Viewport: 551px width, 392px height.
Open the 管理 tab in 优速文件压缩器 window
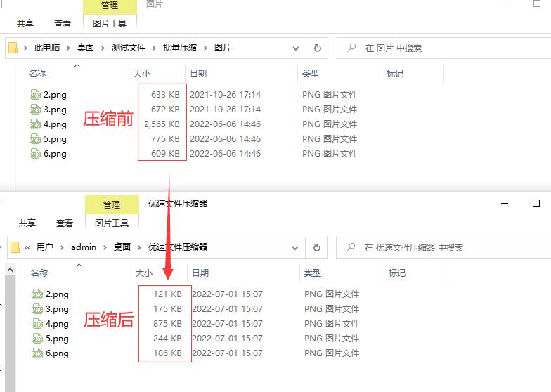(x=112, y=204)
